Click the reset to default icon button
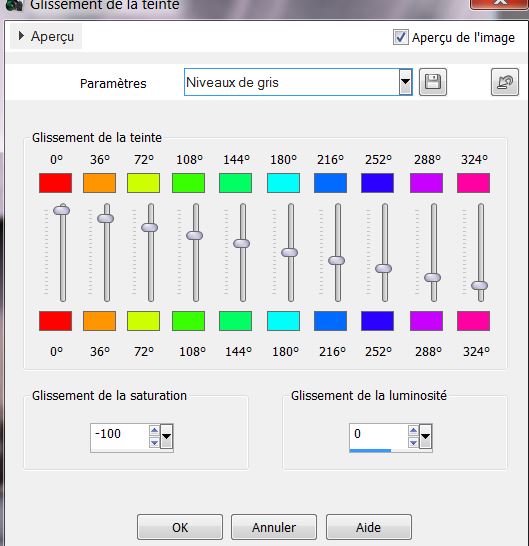The image size is (529, 546). [505, 82]
